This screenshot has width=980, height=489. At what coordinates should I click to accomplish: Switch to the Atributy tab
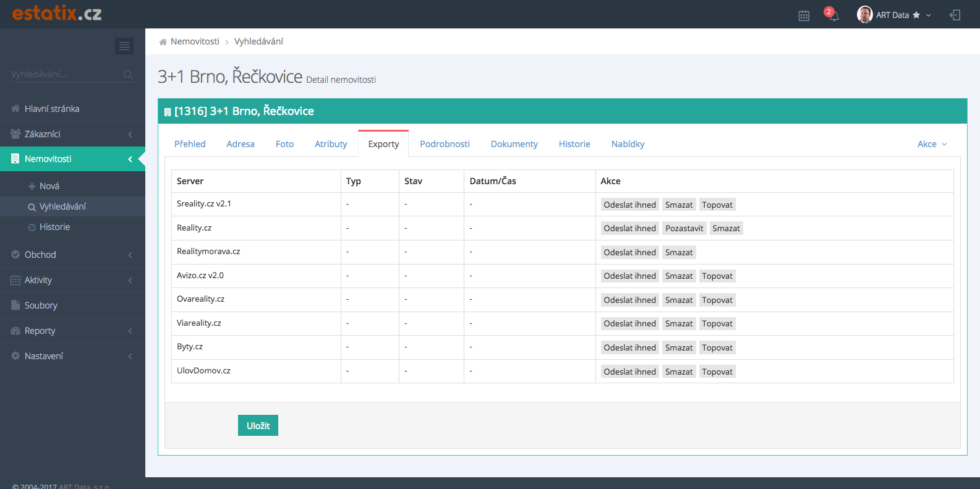[x=331, y=144]
